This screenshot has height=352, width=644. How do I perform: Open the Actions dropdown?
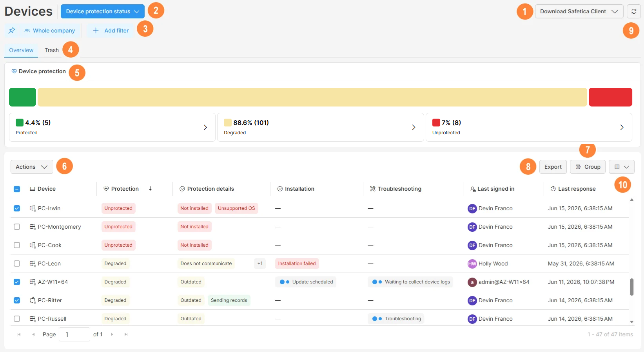coord(32,167)
